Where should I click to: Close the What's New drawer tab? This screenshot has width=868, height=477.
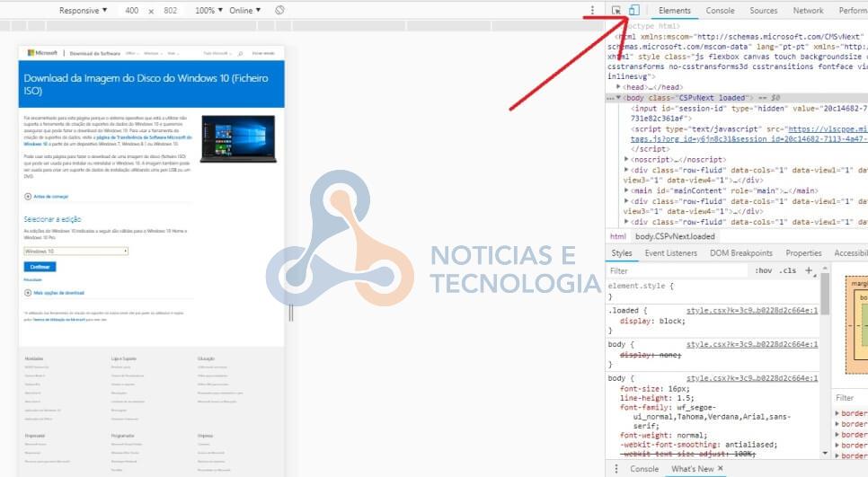point(721,468)
